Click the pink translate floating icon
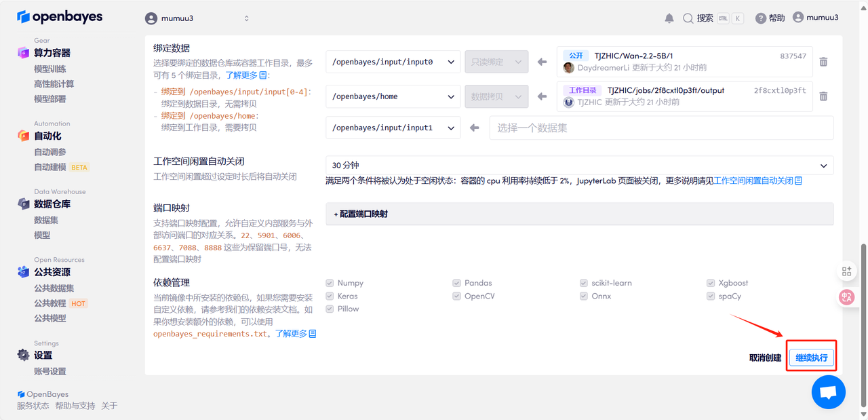Image resolution: width=868 pixels, height=420 pixels. coord(846,297)
